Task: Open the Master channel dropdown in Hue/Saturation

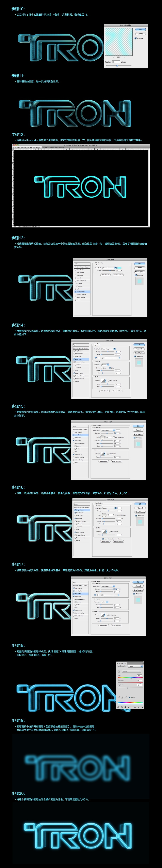Action: (131, 672)
